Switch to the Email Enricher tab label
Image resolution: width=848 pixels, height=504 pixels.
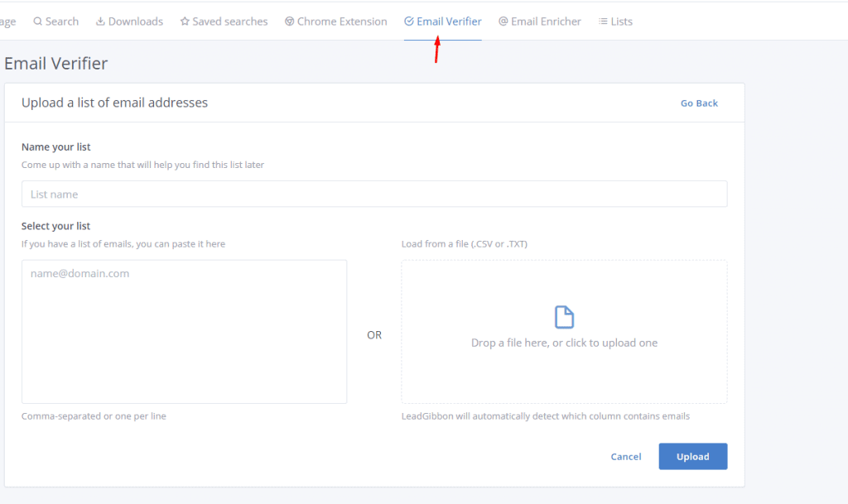[x=546, y=22]
